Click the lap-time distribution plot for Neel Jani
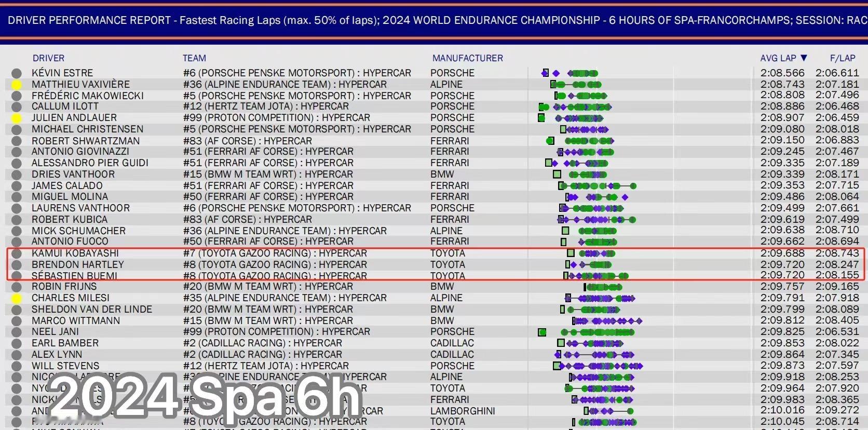Image resolution: width=868 pixels, height=430 pixels. [586, 332]
